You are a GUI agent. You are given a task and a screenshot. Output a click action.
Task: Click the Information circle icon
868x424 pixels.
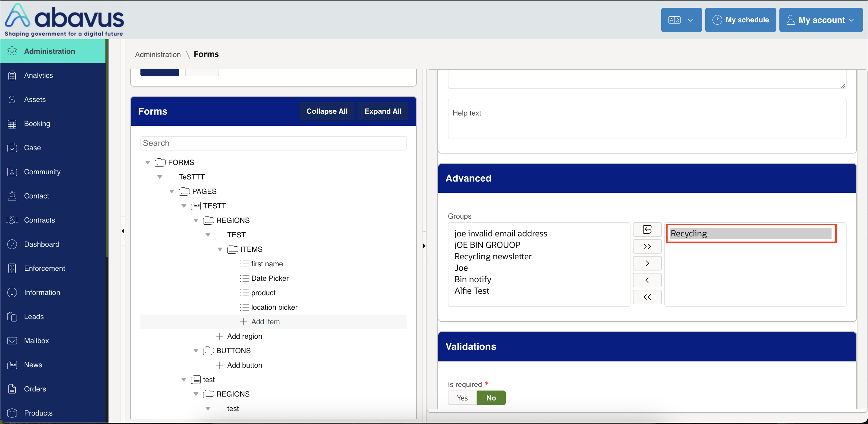(12, 293)
